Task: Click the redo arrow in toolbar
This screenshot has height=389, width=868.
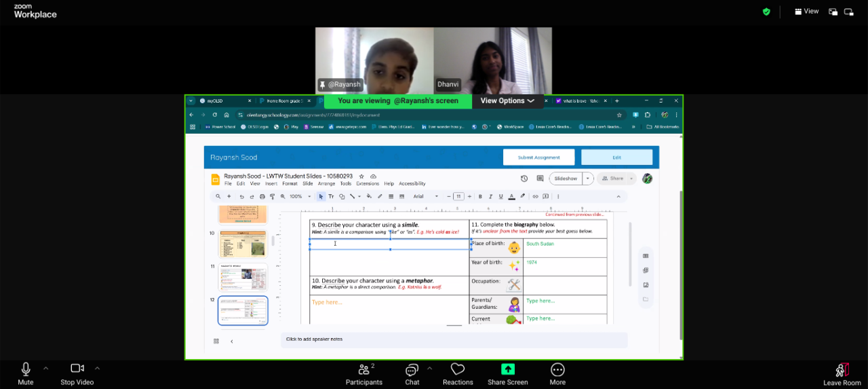Action: click(252, 196)
